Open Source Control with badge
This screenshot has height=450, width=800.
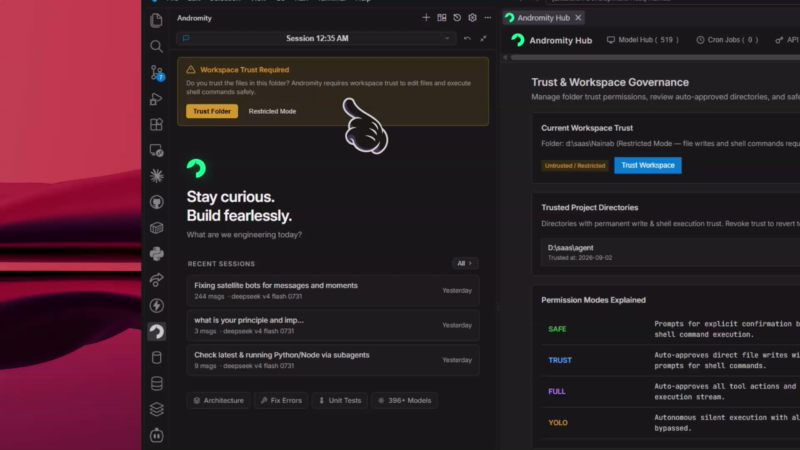point(157,72)
